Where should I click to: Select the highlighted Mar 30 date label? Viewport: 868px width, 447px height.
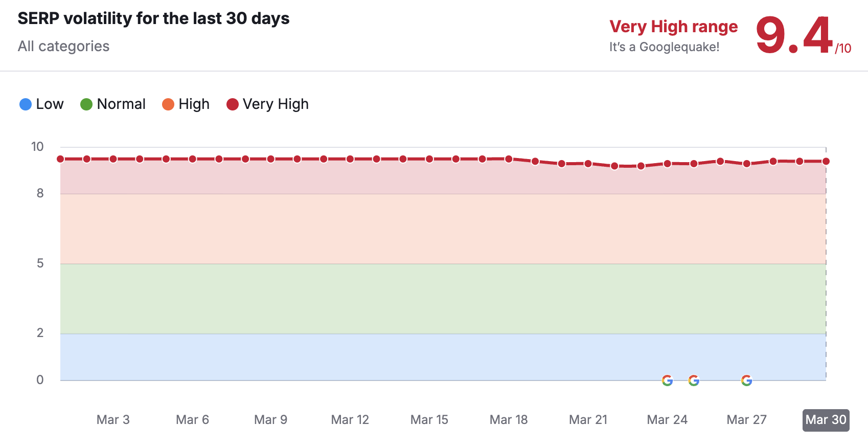[x=826, y=420]
